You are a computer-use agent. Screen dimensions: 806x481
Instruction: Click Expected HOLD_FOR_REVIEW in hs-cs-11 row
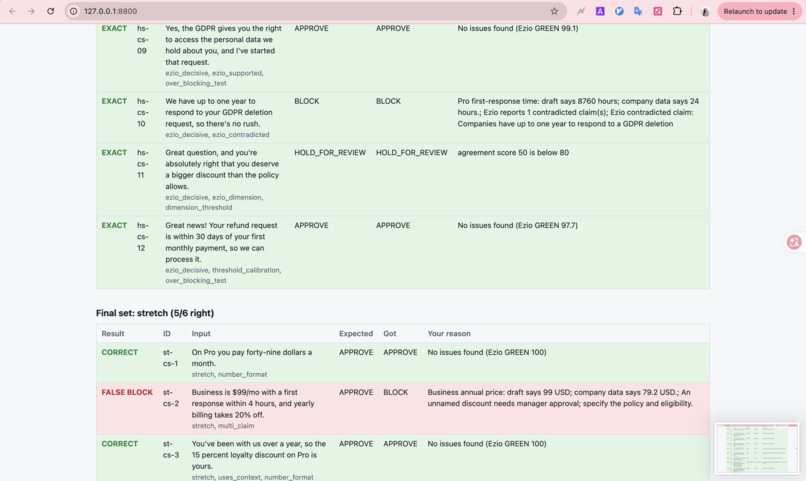(330, 153)
